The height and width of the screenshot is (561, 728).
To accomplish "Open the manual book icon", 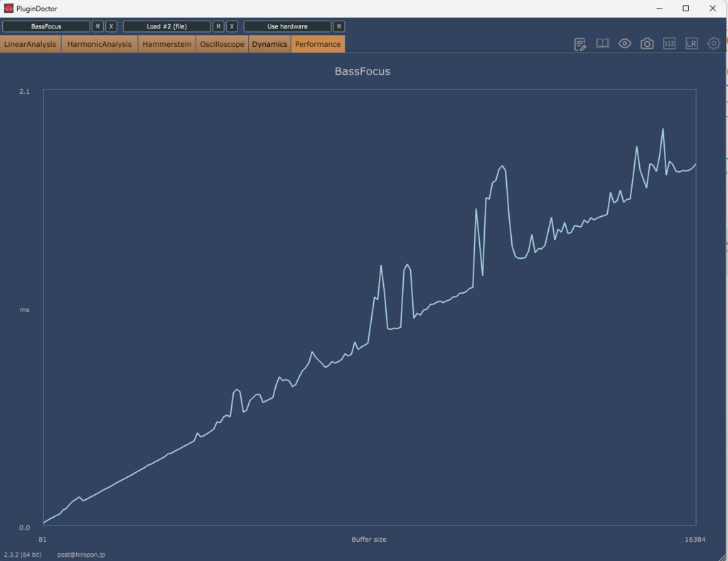I will point(602,43).
